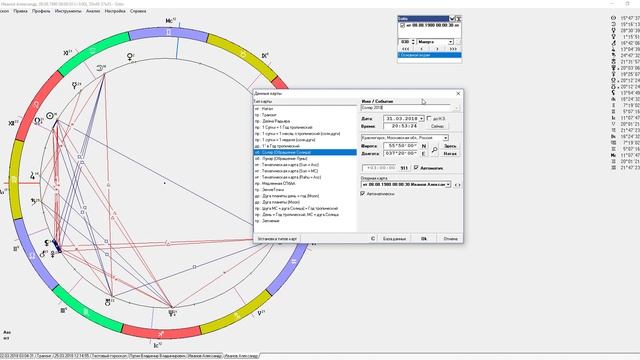Click the Mercury glyph on the upper-left chart

(x=75, y=85)
